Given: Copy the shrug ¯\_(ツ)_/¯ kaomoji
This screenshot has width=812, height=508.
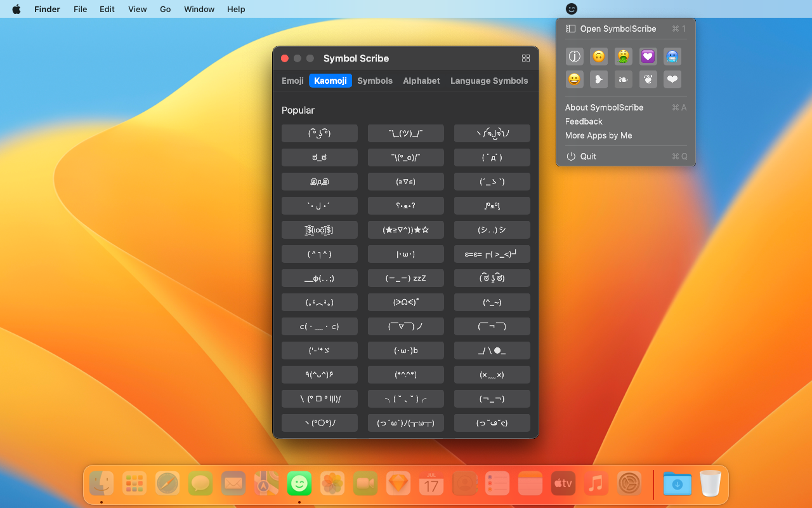Looking at the screenshot, I should pyautogui.click(x=406, y=133).
